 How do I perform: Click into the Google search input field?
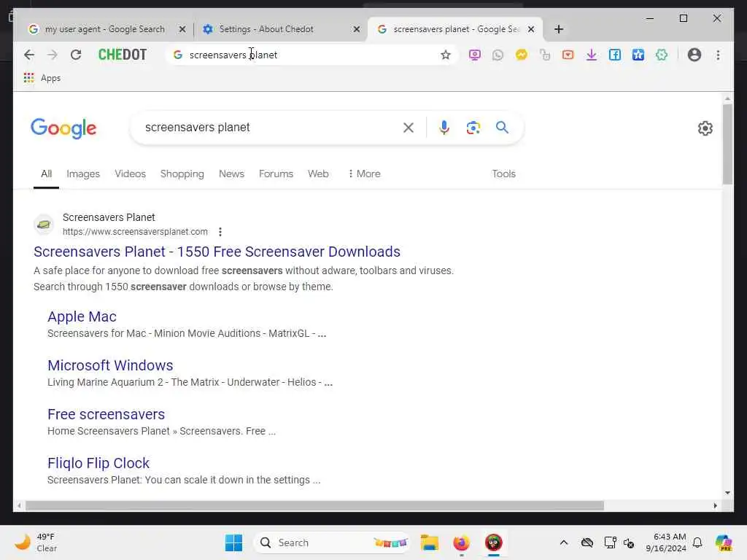click(x=267, y=127)
